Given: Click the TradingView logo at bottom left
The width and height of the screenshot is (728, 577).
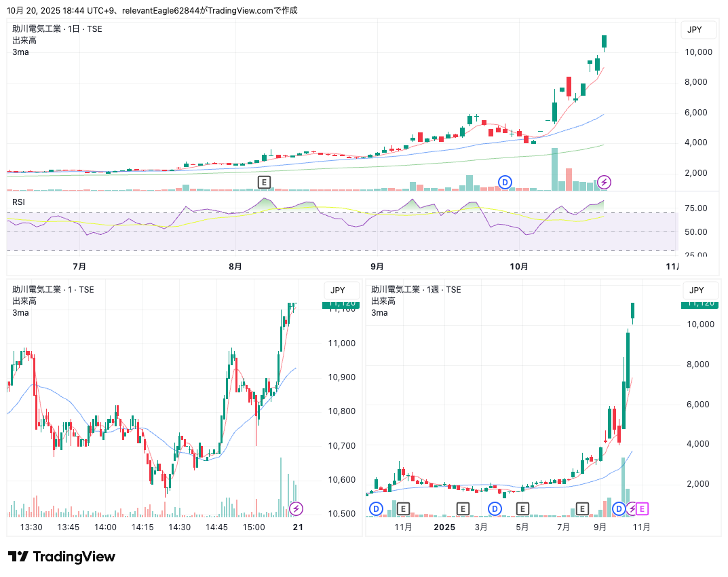Looking at the screenshot, I should (62, 557).
